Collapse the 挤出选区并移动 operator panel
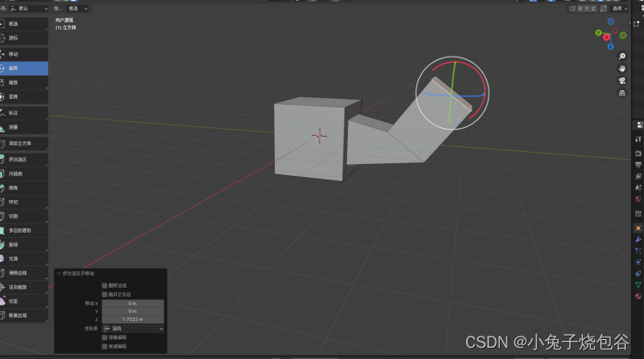Image resolution: width=644 pixels, height=359 pixels. click(x=58, y=273)
